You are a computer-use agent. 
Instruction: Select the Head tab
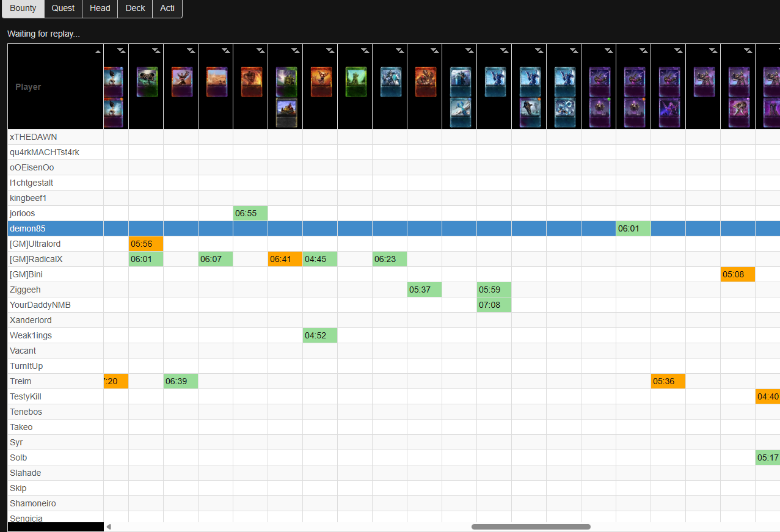point(100,9)
